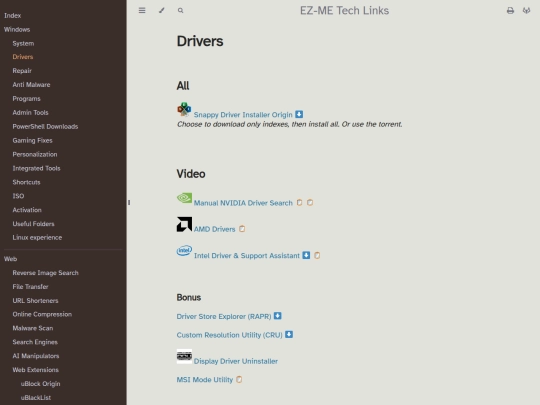Open Anti Malware page in the sidebar
This screenshot has width=540, height=405.
coord(31,85)
